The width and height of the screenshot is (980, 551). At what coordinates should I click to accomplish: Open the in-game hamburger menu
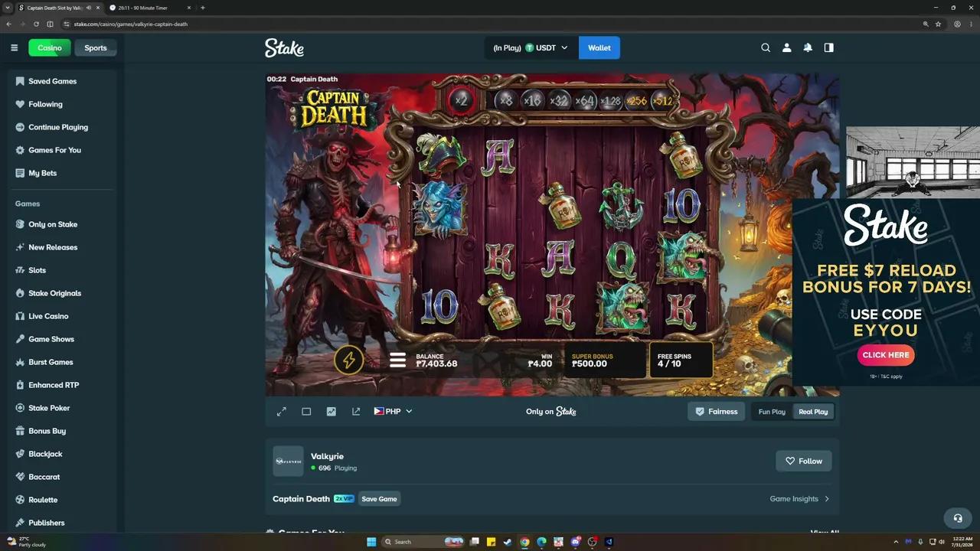click(397, 360)
